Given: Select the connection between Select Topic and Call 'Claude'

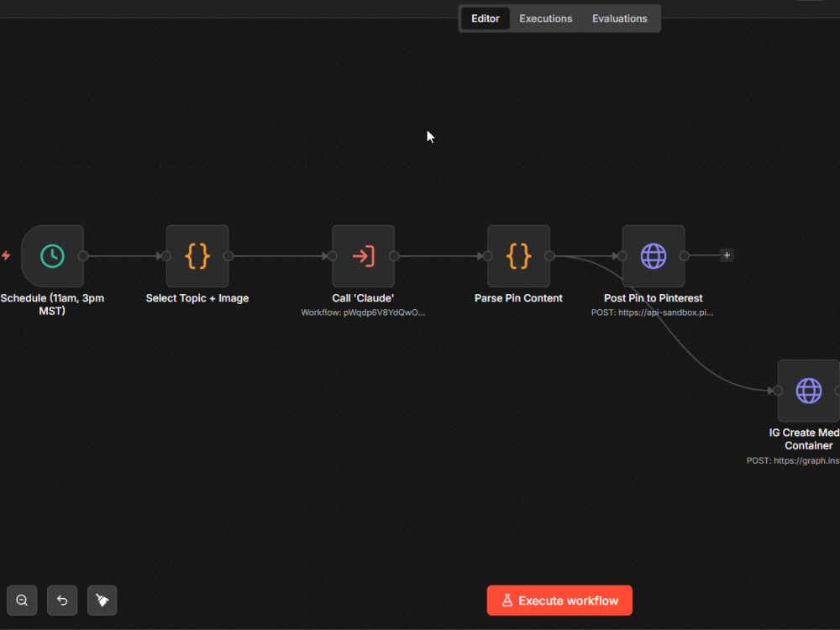Looking at the screenshot, I should (281, 256).
